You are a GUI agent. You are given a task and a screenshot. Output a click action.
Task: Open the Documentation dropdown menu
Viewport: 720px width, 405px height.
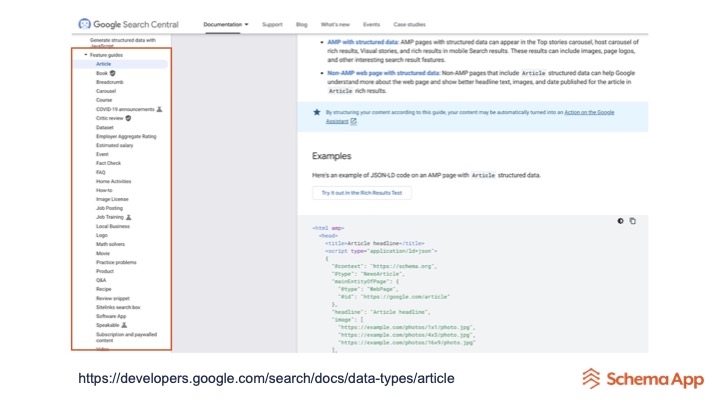pyautogui.click(x=227, y=24)
